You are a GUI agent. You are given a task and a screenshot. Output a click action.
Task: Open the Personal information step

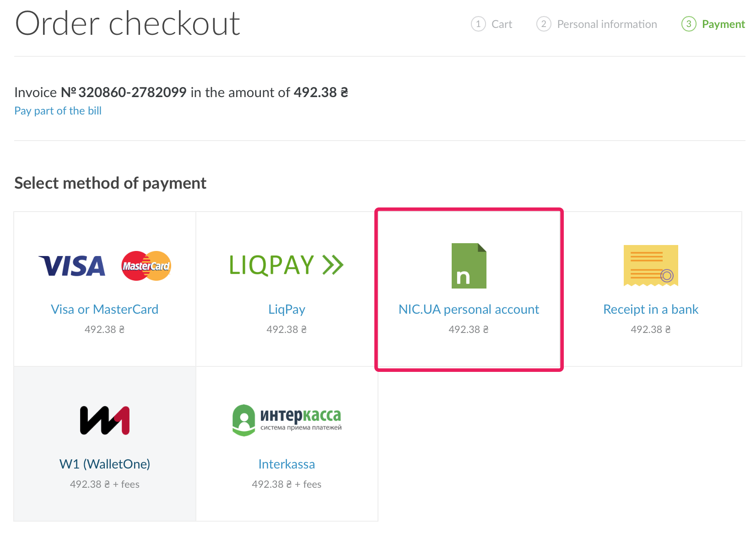pyautogui.click(x=607, y=24)
